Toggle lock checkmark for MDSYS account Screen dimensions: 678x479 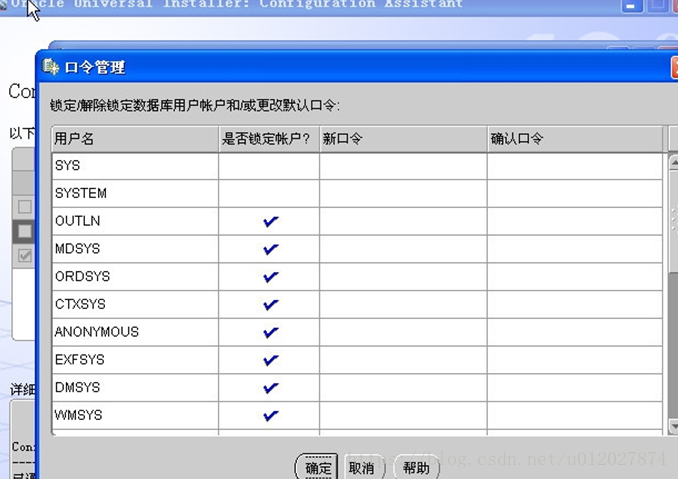pos(270,249)
